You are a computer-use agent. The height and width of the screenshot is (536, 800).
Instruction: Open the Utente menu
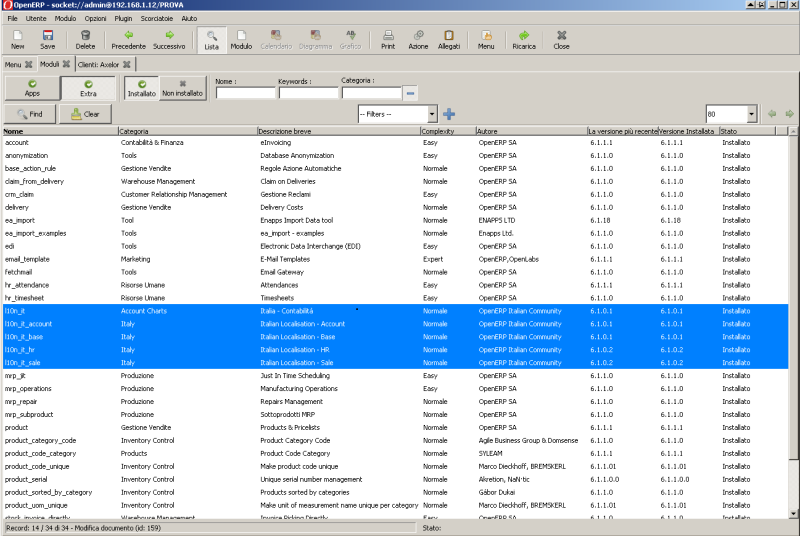click(36, 18)
